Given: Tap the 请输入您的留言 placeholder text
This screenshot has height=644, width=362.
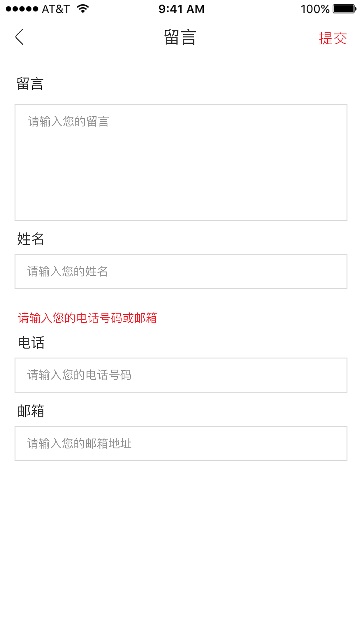Looking at the screenshot, I should coord(68,122).
